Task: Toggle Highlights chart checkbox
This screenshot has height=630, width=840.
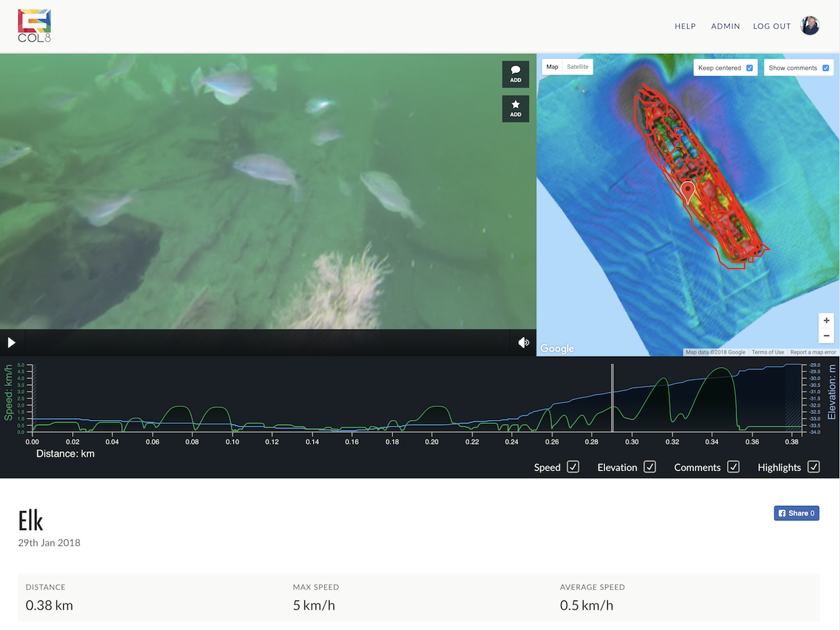Action: [x=814, y=467]
